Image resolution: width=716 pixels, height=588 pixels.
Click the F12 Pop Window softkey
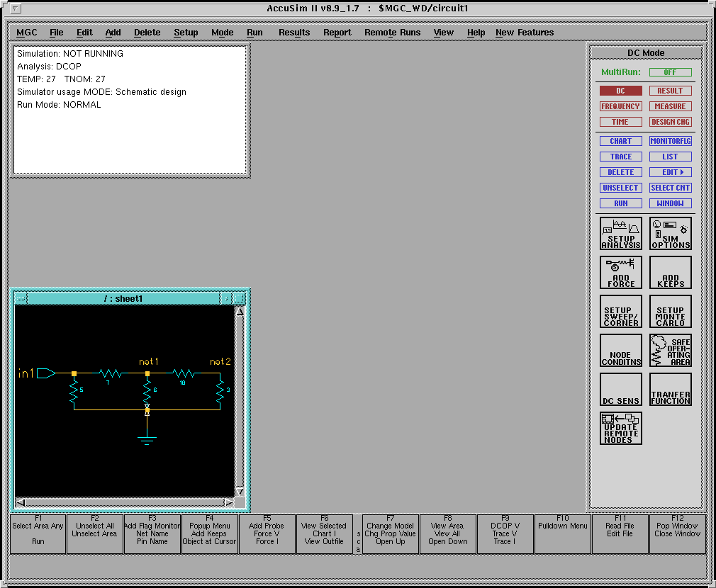click(678, 533)
